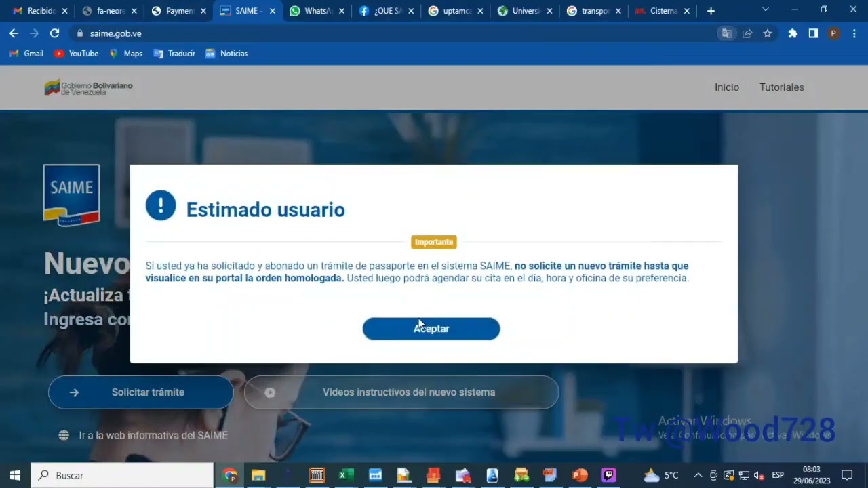Open Videos instructivos del nuevo sistema
Image resolution: width=868 pixels, height=488 pixels.
tap(401, 392)
